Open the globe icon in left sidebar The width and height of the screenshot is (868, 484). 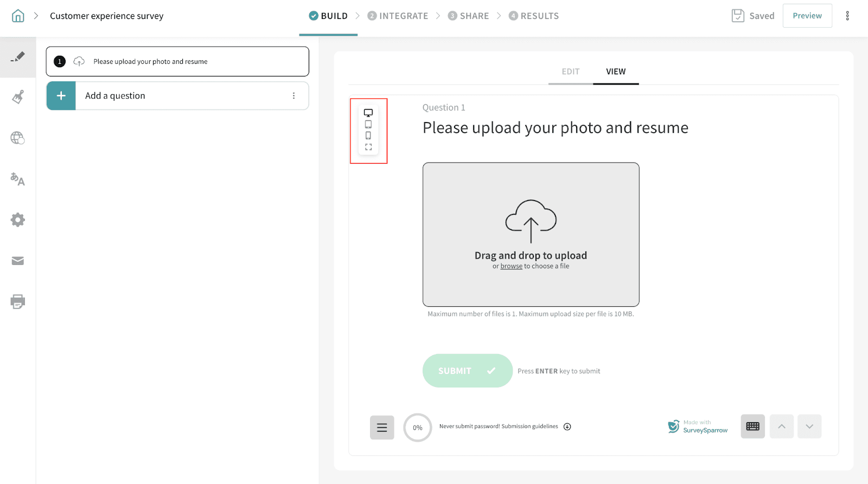[18, 138]
